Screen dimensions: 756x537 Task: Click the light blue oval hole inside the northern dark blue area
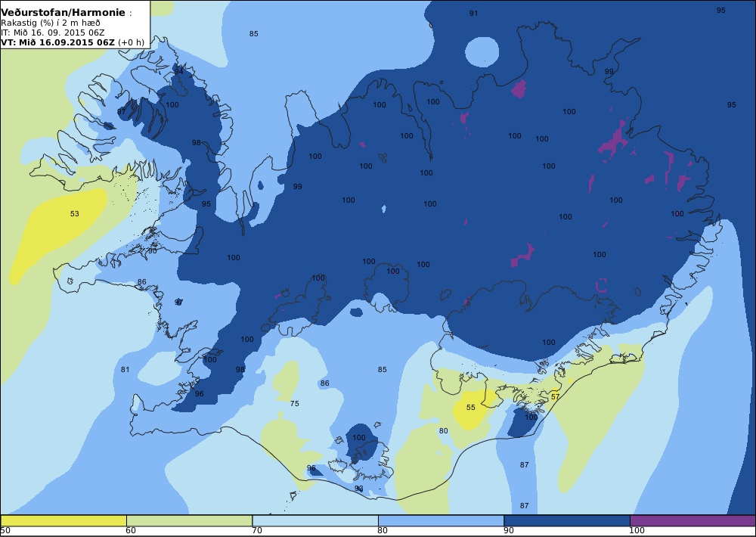pyautogui.click(x=482, y=51)
